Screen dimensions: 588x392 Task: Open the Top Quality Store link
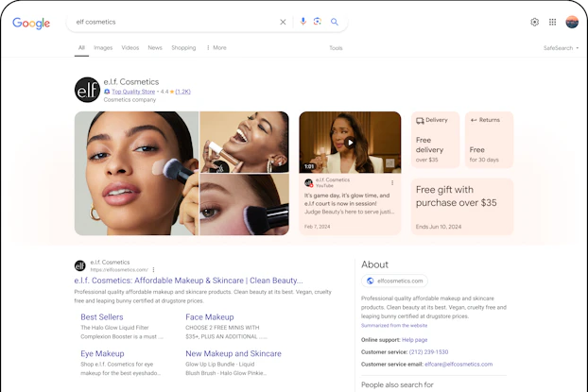coord(133,92)
